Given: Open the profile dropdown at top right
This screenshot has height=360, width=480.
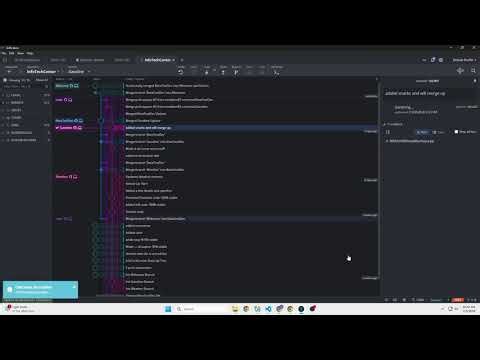Looking at the screenshot, I should 464,60.
